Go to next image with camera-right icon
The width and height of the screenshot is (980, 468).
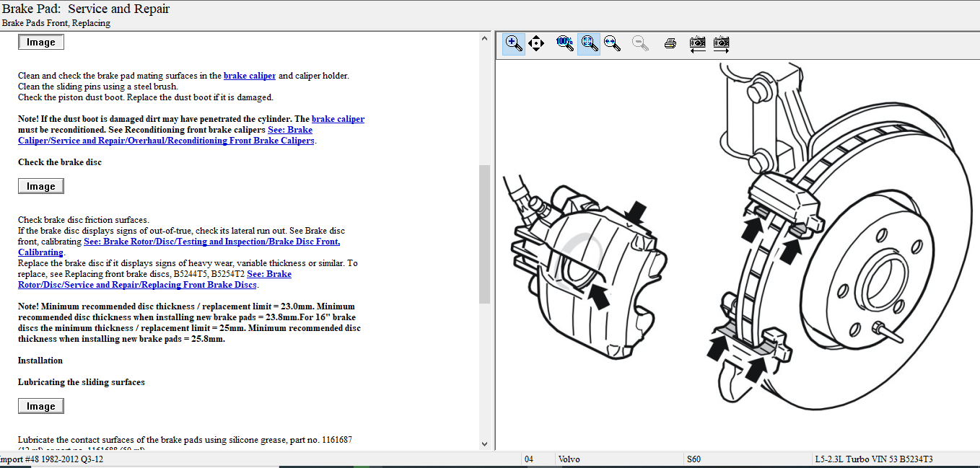tap(721, 43)
